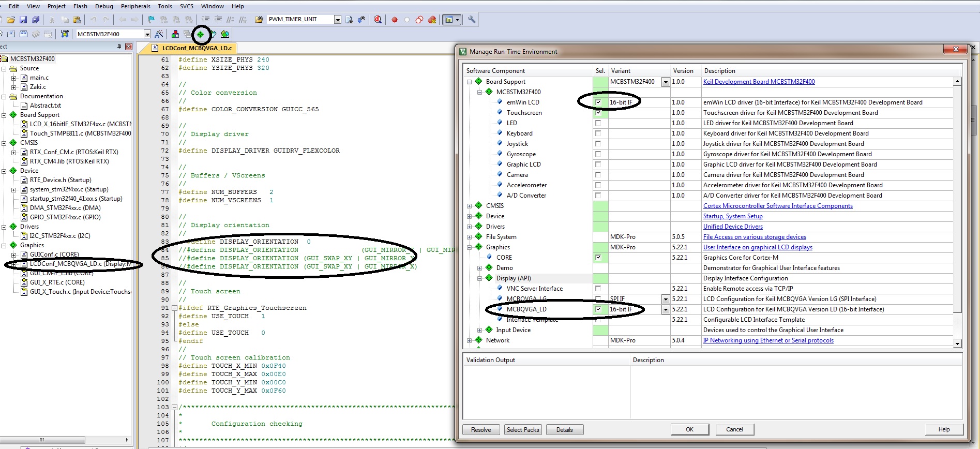The image size is (980, 449).
Task: Check the Joystick component box
Action: (x=598, y=144)
